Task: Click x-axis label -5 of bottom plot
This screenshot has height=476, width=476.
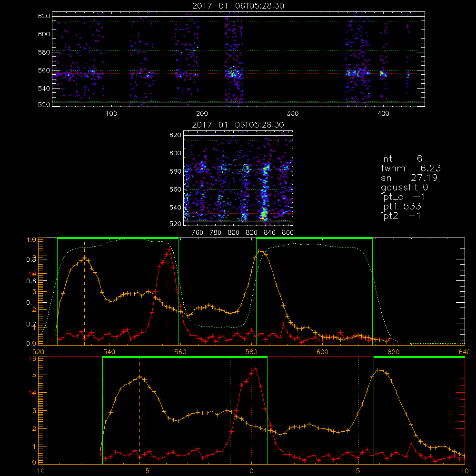Action: (145, 471)
